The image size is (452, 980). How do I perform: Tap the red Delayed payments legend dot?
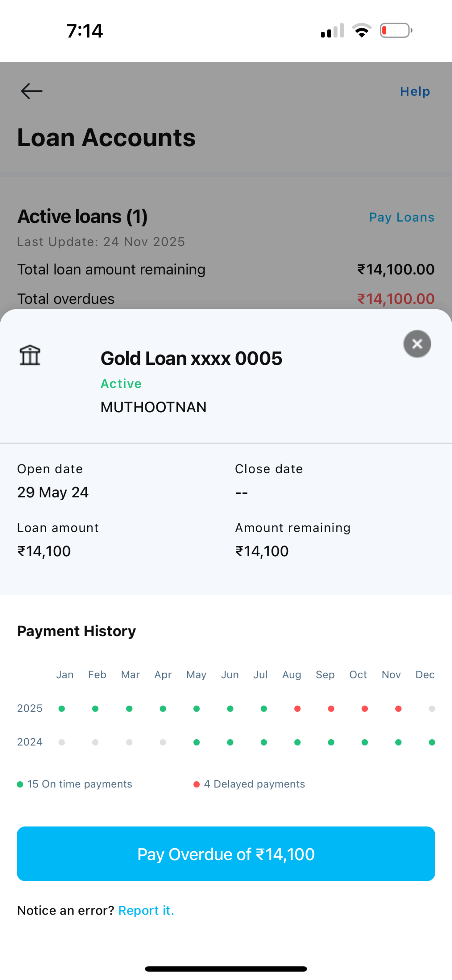click(196, 784)
